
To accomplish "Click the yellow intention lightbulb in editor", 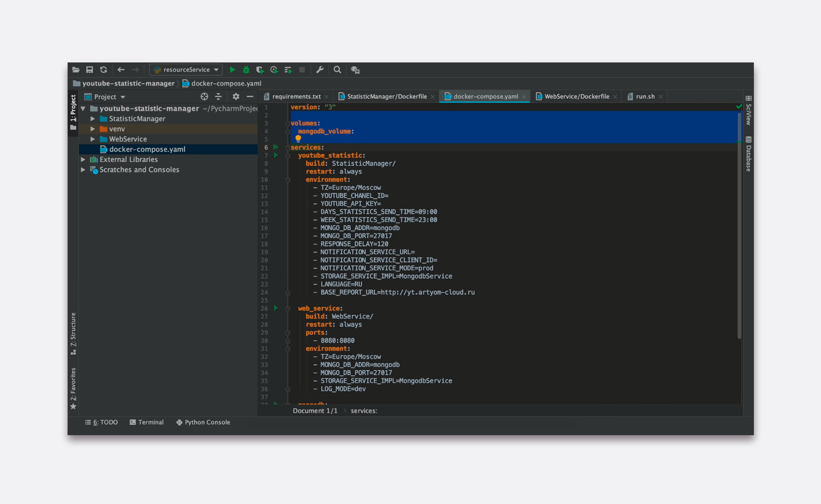I will 298,139.
